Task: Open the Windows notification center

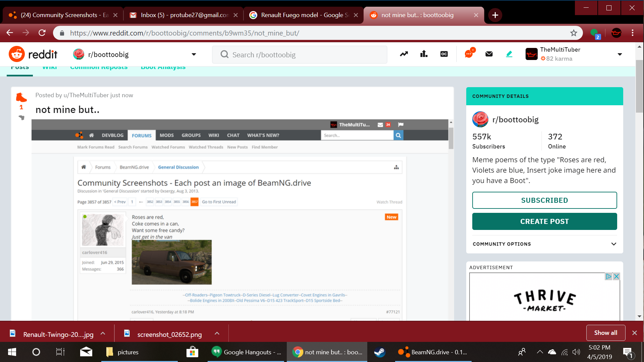Action: pos(628,352)
